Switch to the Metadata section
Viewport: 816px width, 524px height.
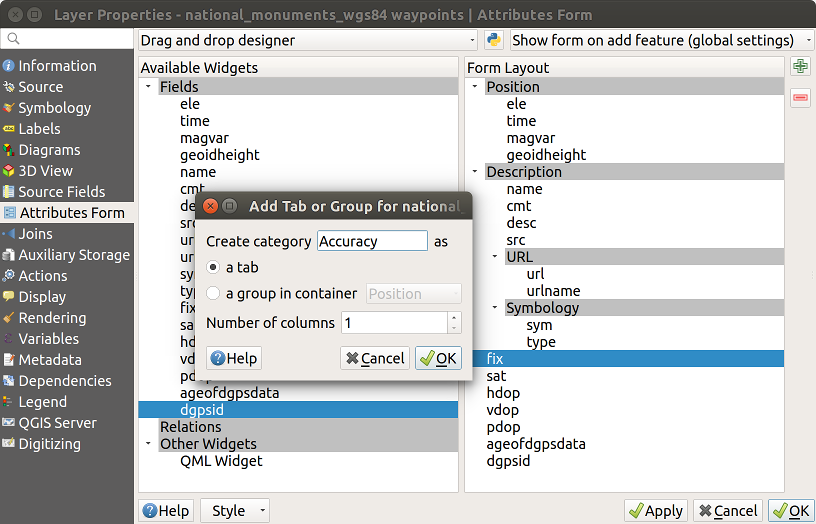click(49, 360)
